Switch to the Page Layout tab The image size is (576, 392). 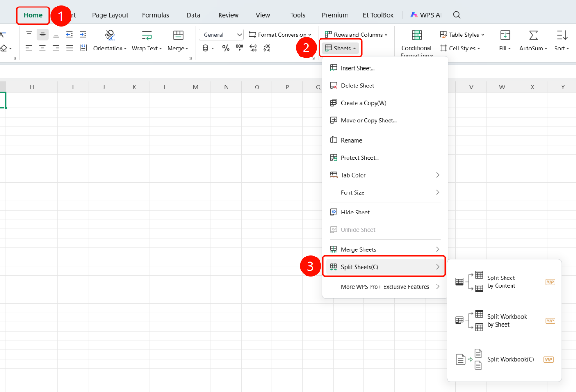(x=110, y=15)
